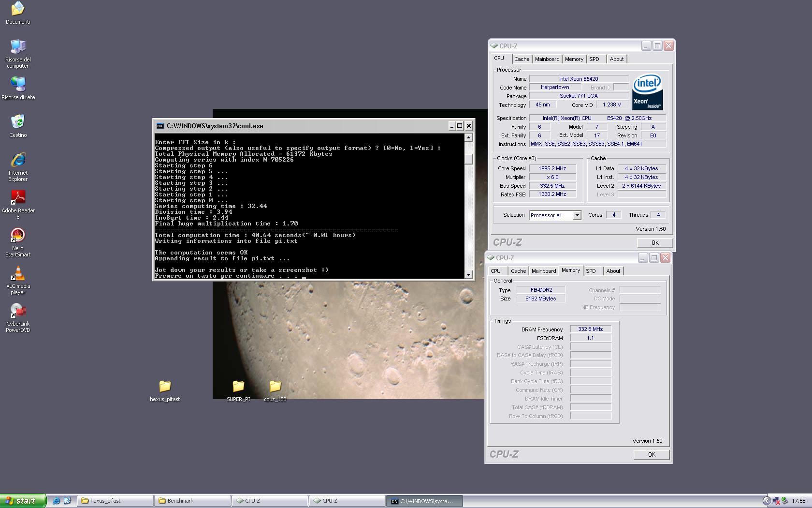812x508 pixels.
Task: Open Mainboard tab in lower CPU-Z window
Action: click(x=544, y=271)
